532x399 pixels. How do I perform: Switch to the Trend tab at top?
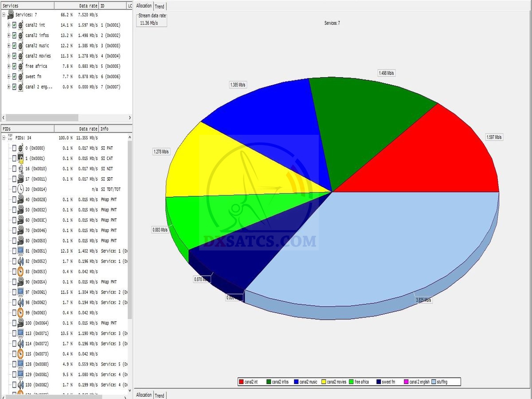point(160,6)
